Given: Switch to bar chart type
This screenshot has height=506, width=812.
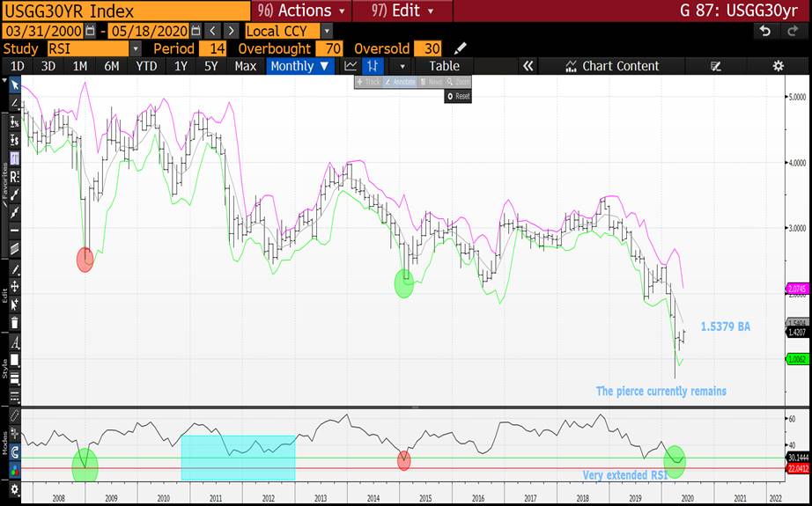Looking at the screenshot, I should coord(373,66).
